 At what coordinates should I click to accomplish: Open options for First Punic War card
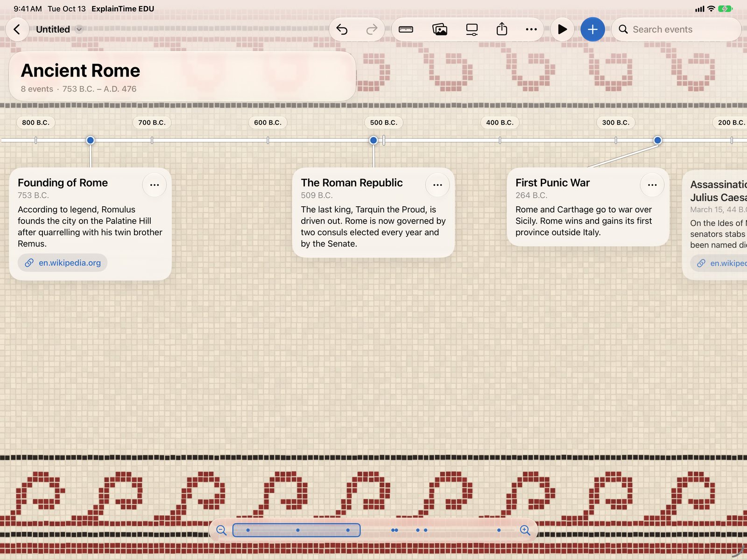652,185
